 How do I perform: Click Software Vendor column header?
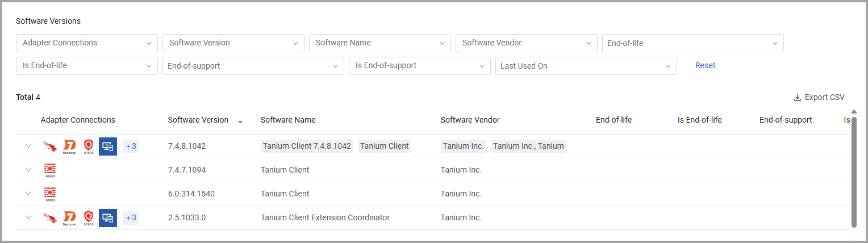(x=470, y=120)
